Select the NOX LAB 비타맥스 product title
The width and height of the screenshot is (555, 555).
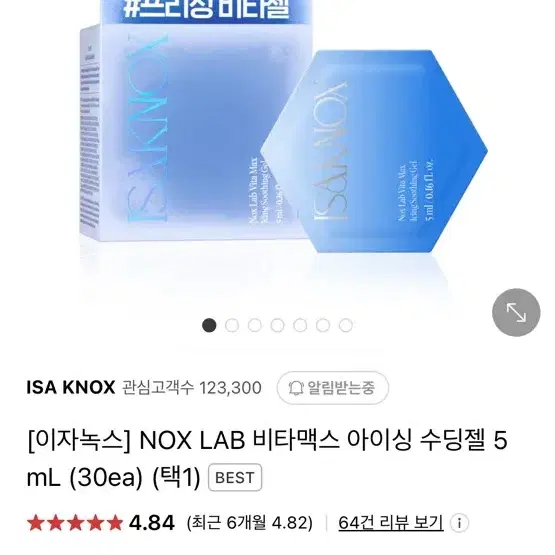click(267, 459)
